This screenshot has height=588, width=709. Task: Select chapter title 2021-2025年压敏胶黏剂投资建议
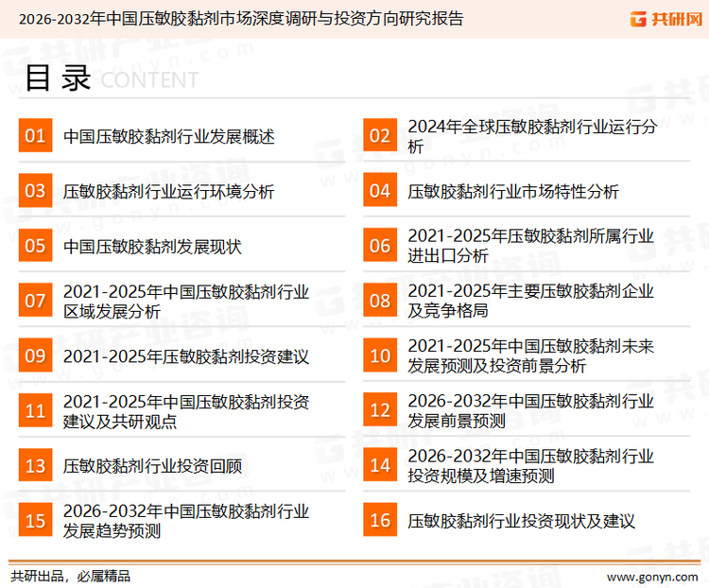[186, 356]
